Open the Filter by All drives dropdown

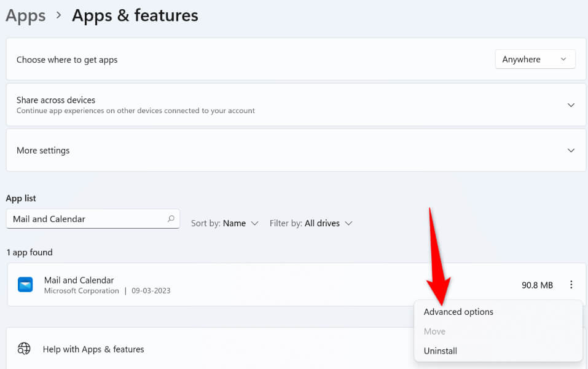point(311,223)
